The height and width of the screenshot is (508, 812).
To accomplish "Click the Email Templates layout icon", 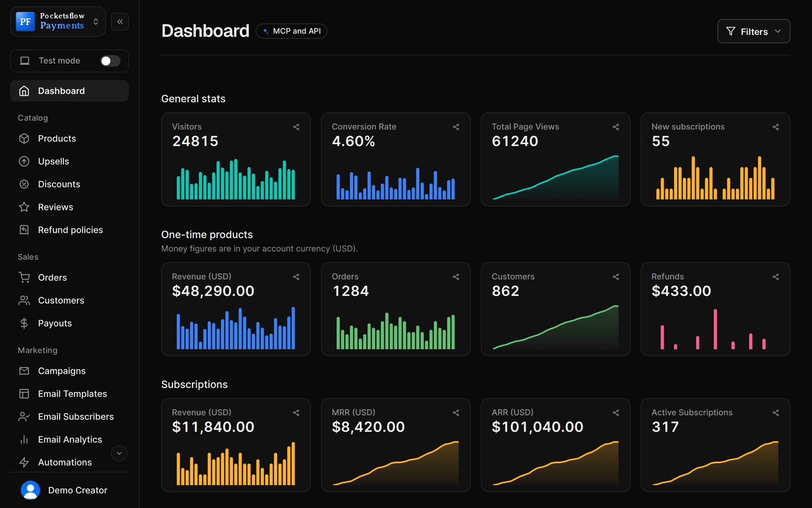I will (24, 394).
